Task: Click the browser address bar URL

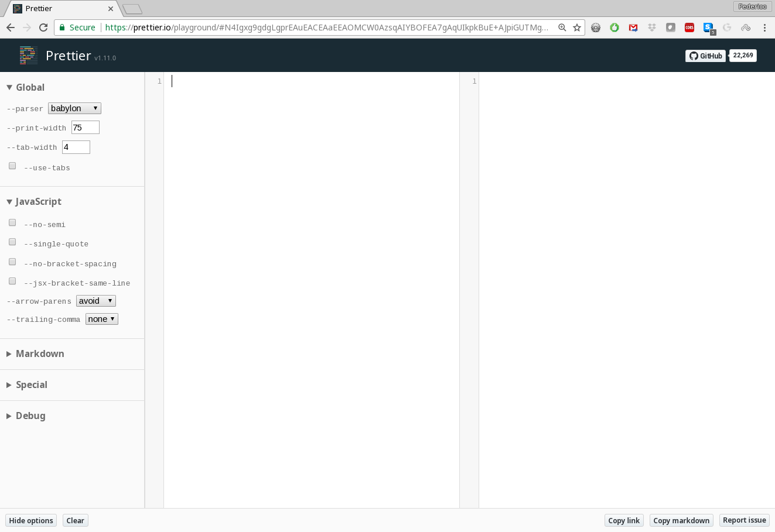Action: point(327,28)
